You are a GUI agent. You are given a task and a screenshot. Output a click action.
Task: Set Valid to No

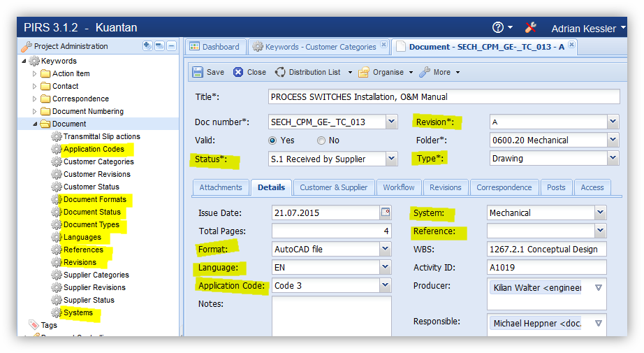321,141
